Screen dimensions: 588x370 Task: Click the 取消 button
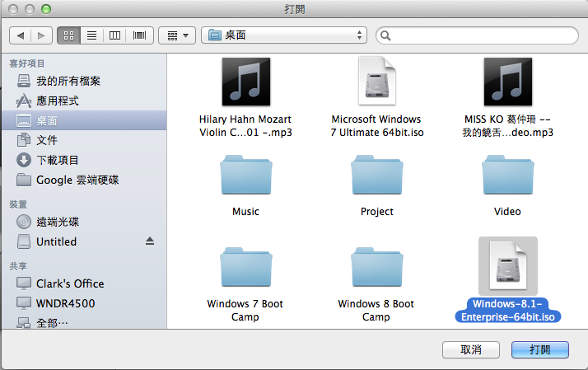click(x=471, y=349)
